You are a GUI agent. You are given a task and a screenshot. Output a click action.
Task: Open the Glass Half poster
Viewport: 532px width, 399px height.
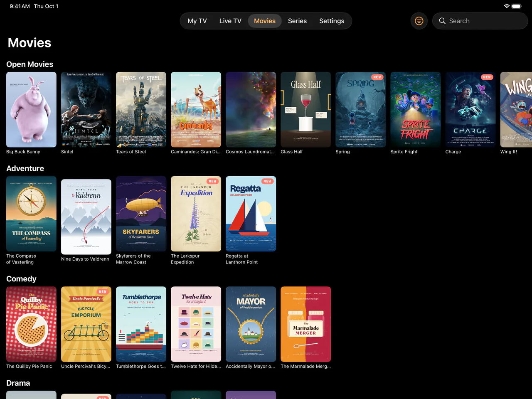point(305,110)
